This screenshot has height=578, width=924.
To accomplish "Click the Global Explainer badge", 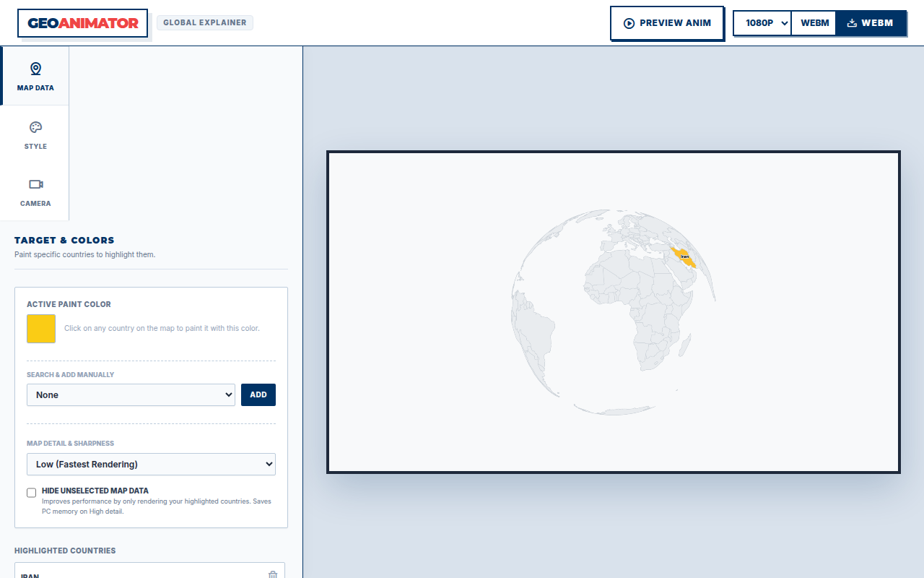I will coord(205,22).
